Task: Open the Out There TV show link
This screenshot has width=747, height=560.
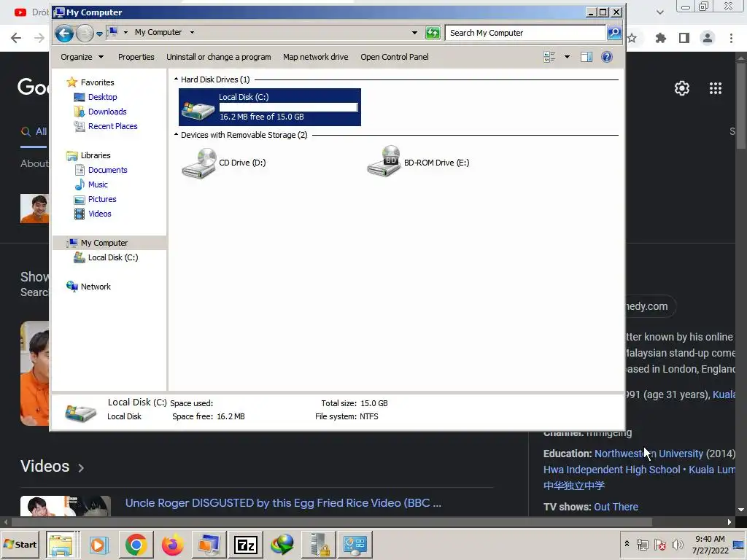Action: (x=616, y=507)
